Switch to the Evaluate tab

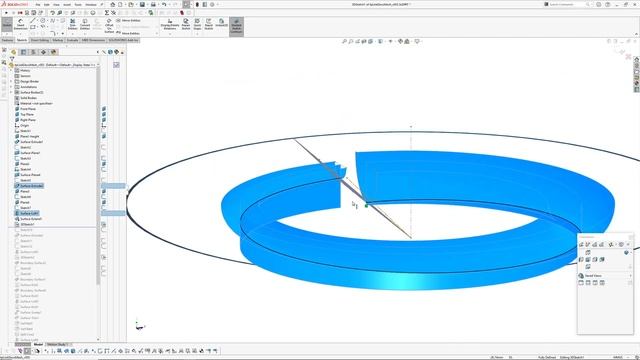pos(72,40)
